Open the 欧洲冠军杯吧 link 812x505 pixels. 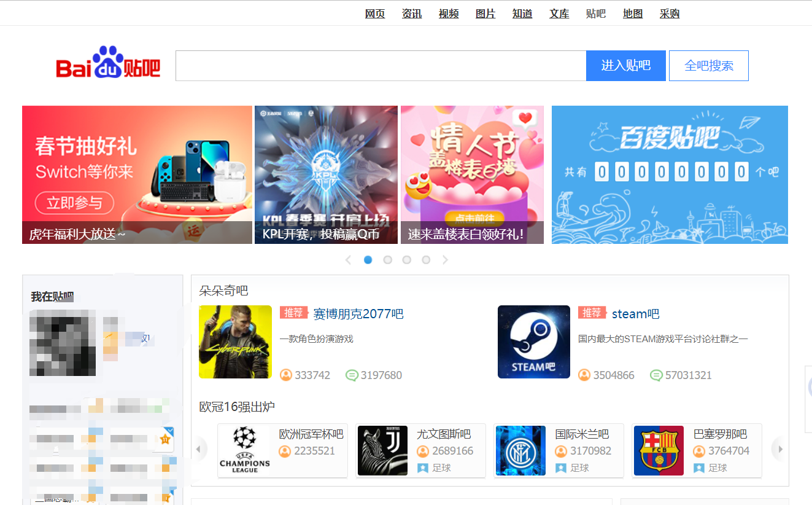[x=311, y=434]
